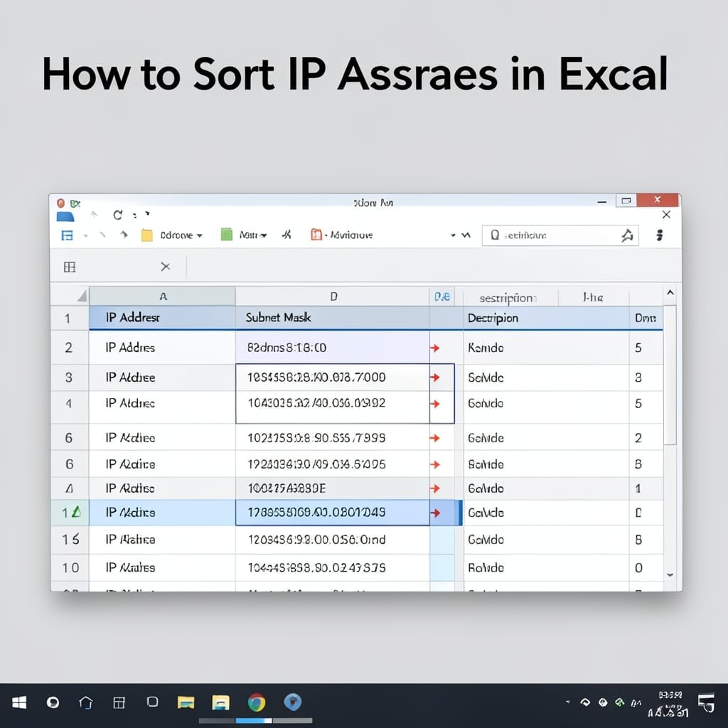Select the Rolvdo description cell
This screenshot has height=728, width=728.
point(547,567)
